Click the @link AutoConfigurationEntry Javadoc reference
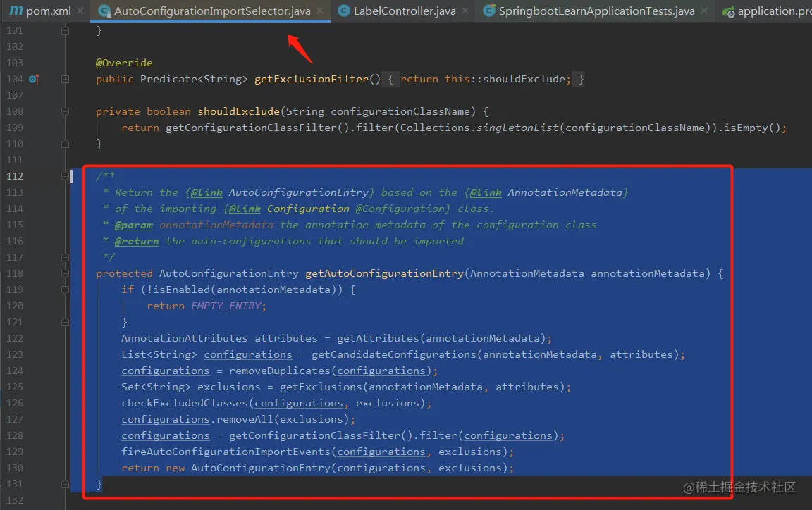812x510 pixels. click(x=280, y=192)
